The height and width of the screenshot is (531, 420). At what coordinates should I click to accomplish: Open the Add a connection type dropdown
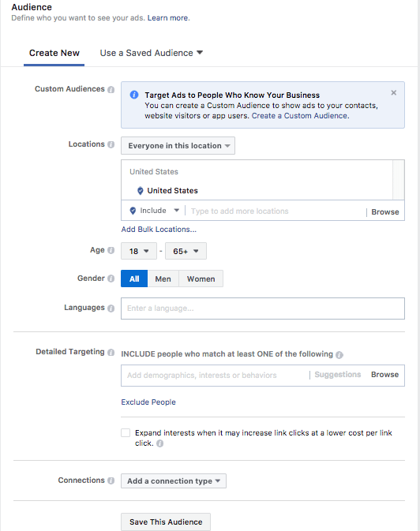[174, 481]
